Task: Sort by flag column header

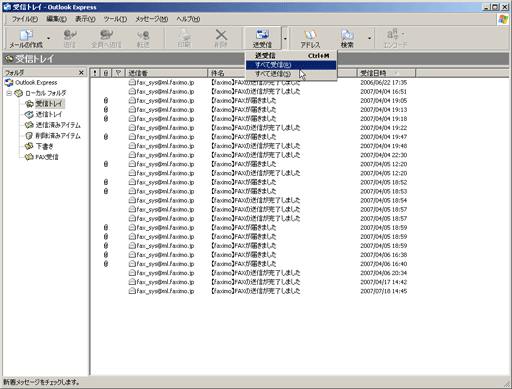Action: pyautogui.click(x=118, y=73)
